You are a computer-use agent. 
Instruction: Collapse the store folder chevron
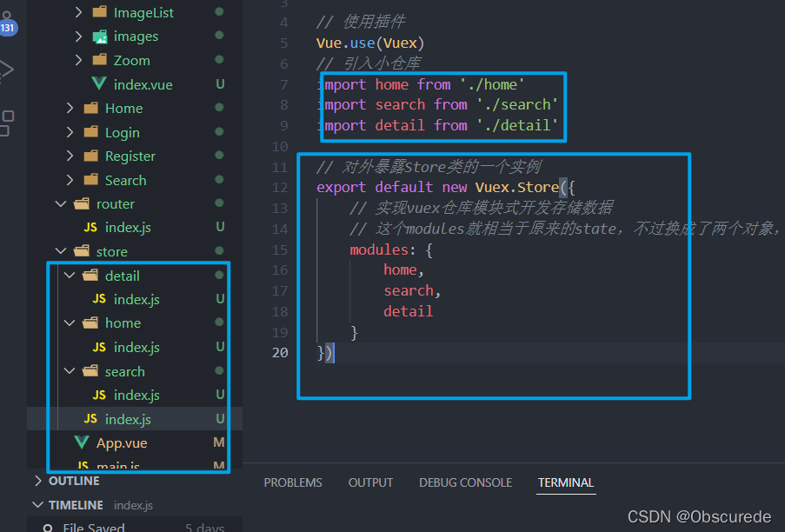coord(61,251)
